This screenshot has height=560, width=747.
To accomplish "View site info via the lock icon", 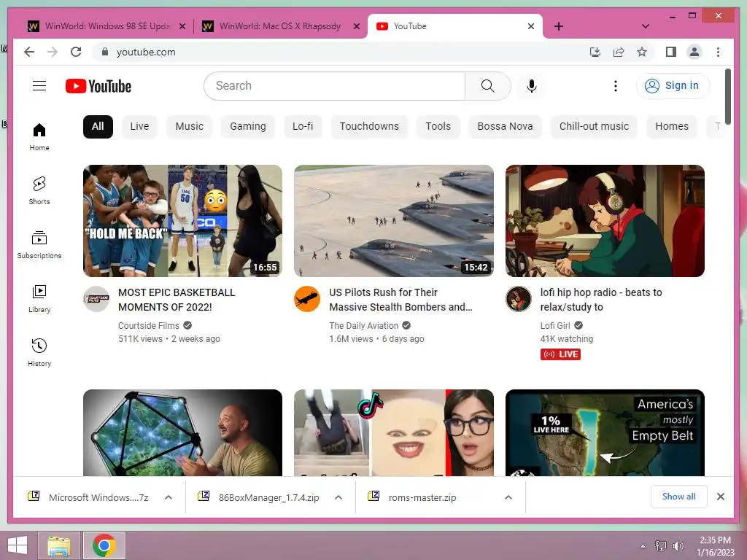I will click(x=105, y=52).
